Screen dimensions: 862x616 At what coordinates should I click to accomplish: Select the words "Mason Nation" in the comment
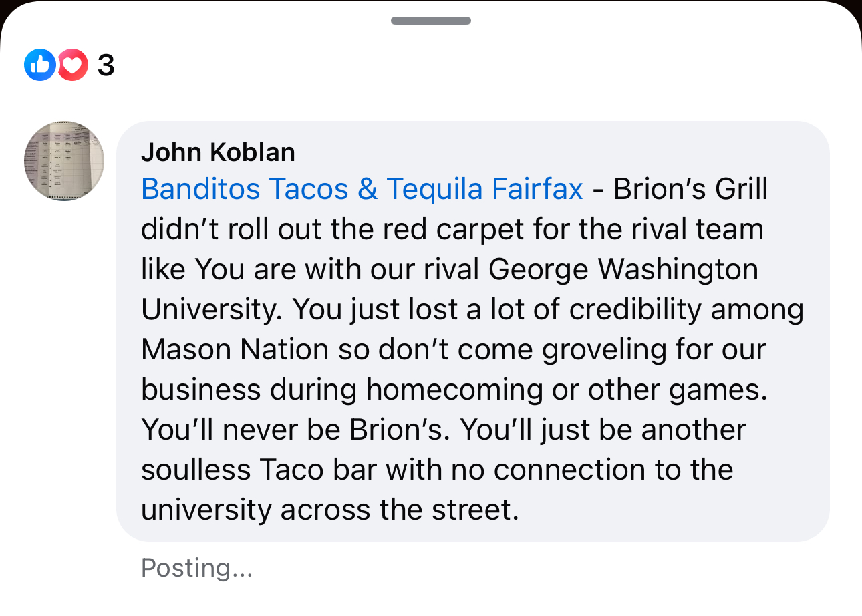(235, 349)
